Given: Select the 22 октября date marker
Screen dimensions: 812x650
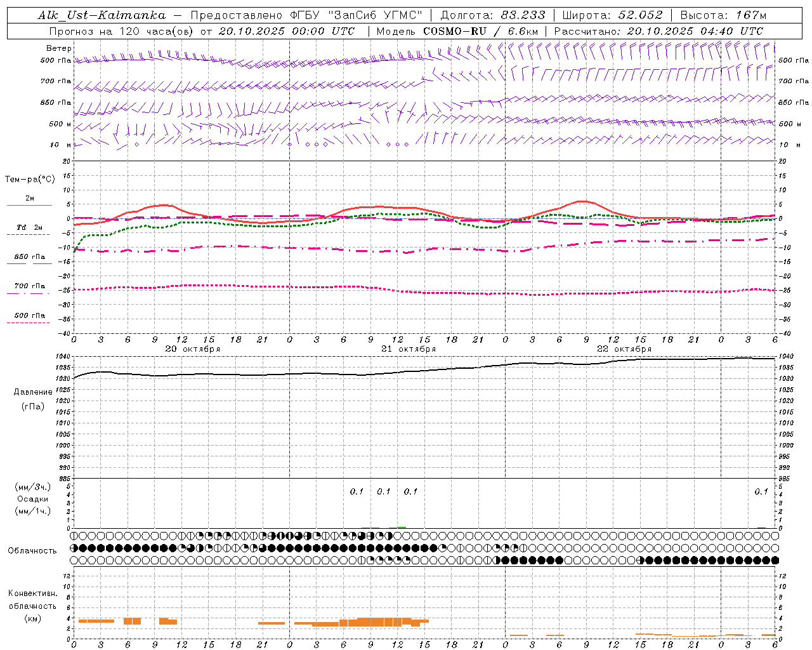Looking at the screenshot, I should (624, 349).
